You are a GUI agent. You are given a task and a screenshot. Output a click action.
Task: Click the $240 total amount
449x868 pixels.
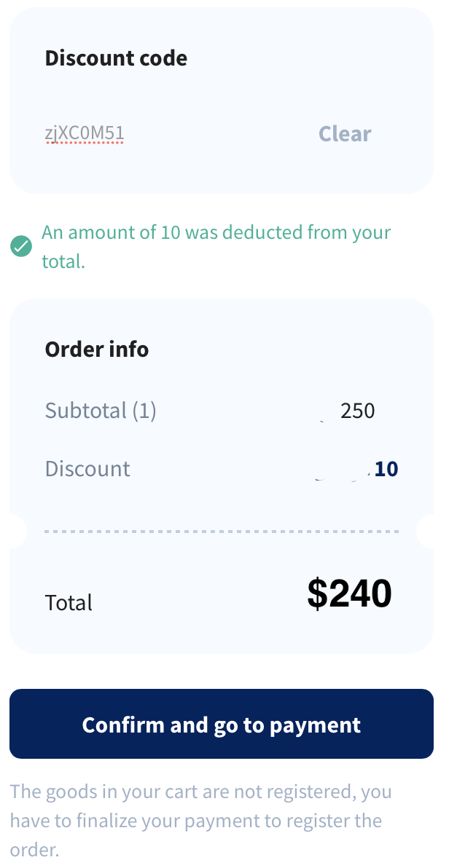(x=349, y=594)
